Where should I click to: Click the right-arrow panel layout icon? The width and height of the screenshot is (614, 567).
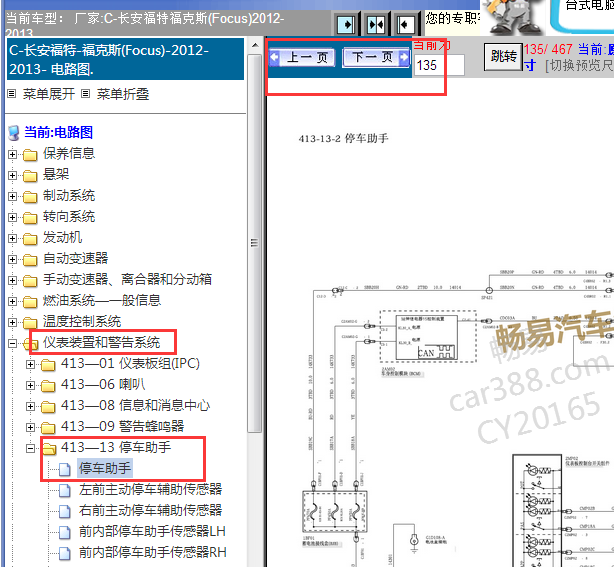(x=347, y=25)
